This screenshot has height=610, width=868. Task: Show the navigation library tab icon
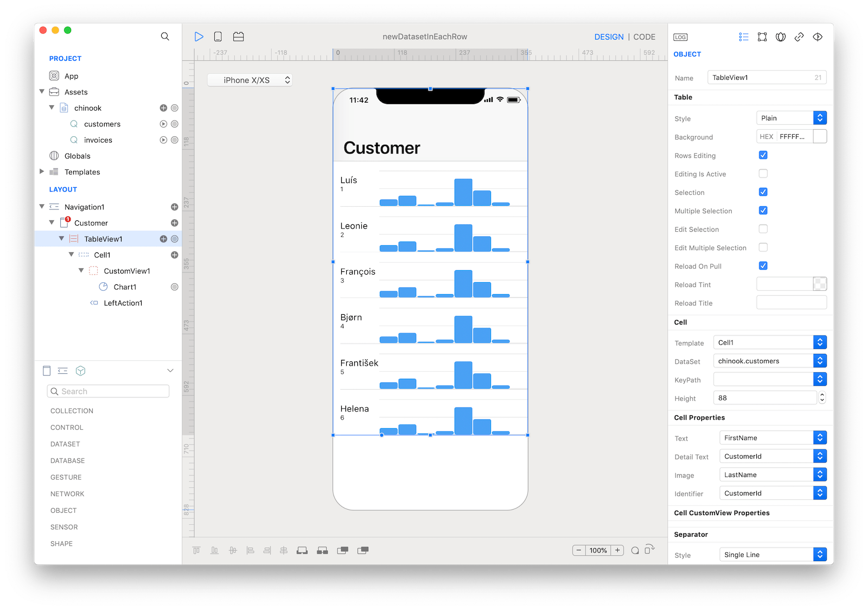(x=63, y=371)
